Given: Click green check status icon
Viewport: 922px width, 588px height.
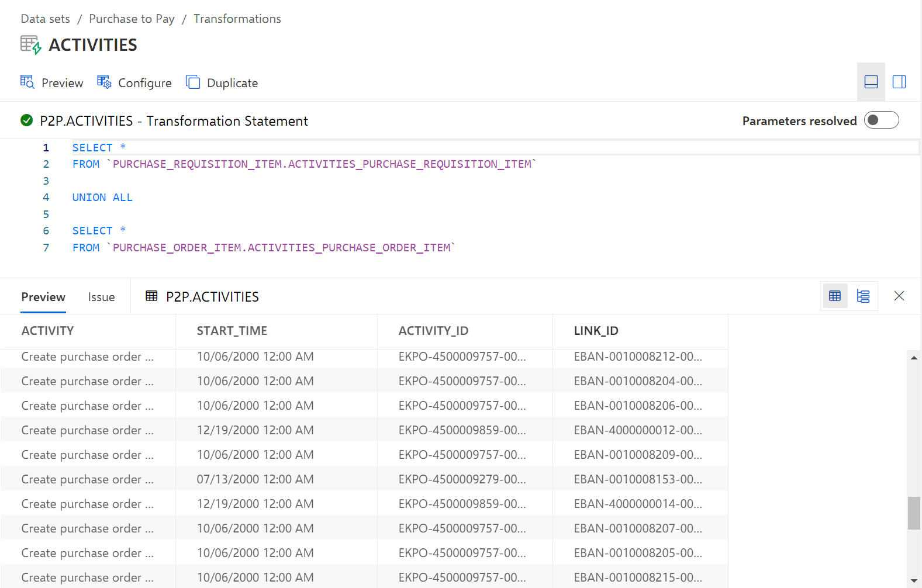Looking at the screenshot, I should 27,120.
